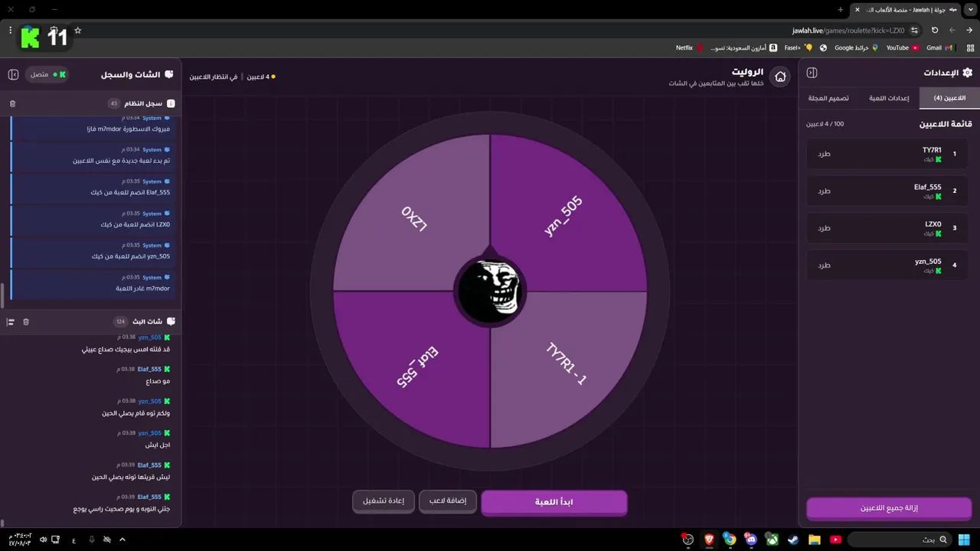Screen dimensions: 980x551
Task: Open the YouTube bookmark
Action: click(x=903, y=47)
